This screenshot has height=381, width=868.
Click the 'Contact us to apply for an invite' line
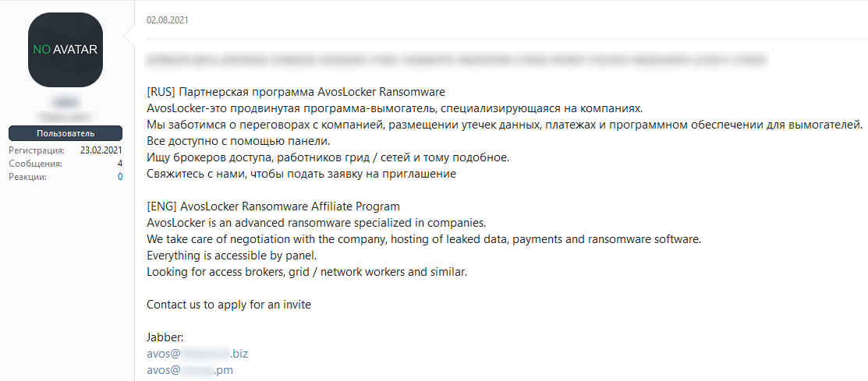click(x=229, y=304)
